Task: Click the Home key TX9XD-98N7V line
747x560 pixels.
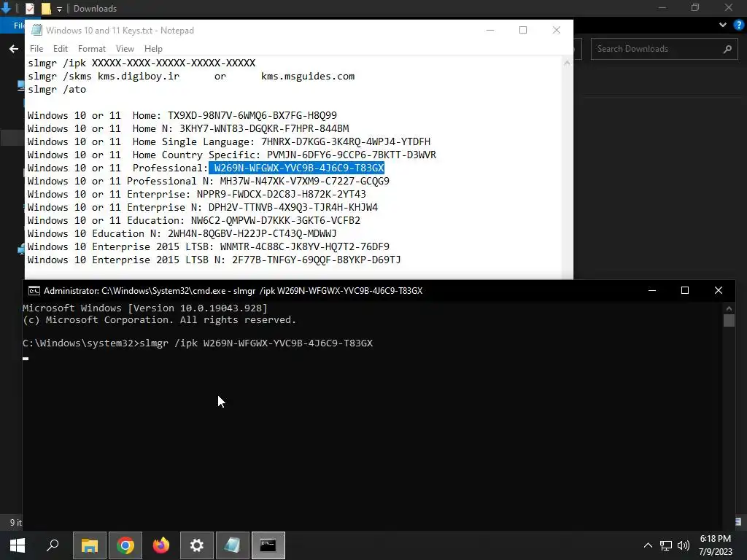Action: pos(182,116)
